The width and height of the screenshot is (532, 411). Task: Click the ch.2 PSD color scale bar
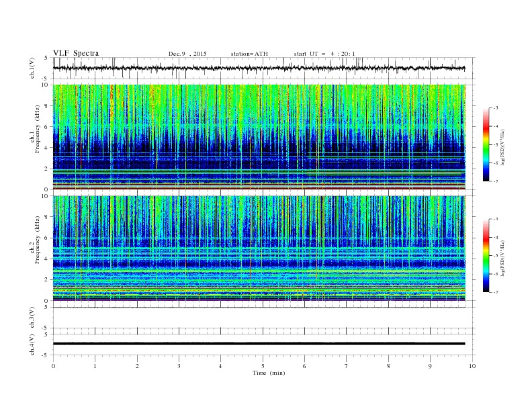(x=486, y=255)
